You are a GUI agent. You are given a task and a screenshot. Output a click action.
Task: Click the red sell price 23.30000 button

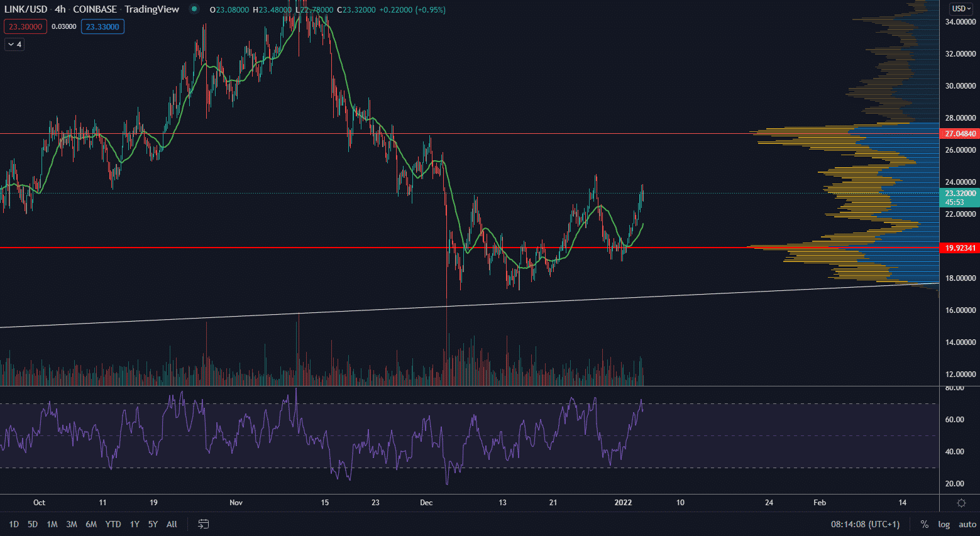[25, 26]
